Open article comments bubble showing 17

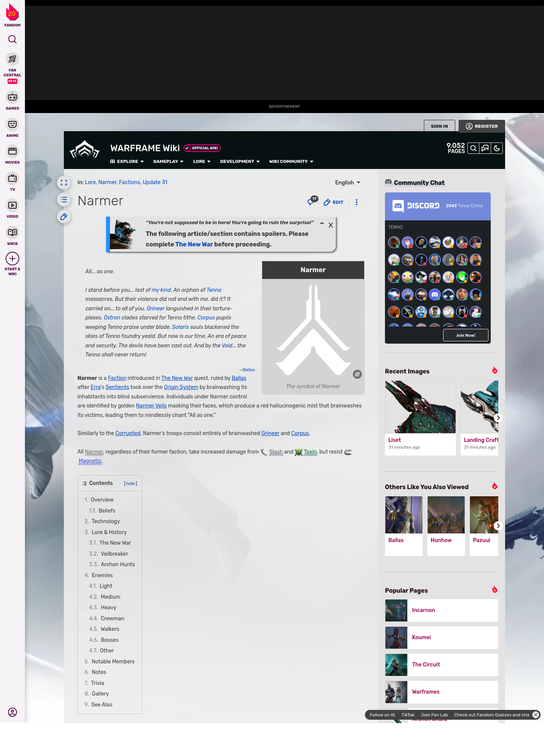click(312, 201)
